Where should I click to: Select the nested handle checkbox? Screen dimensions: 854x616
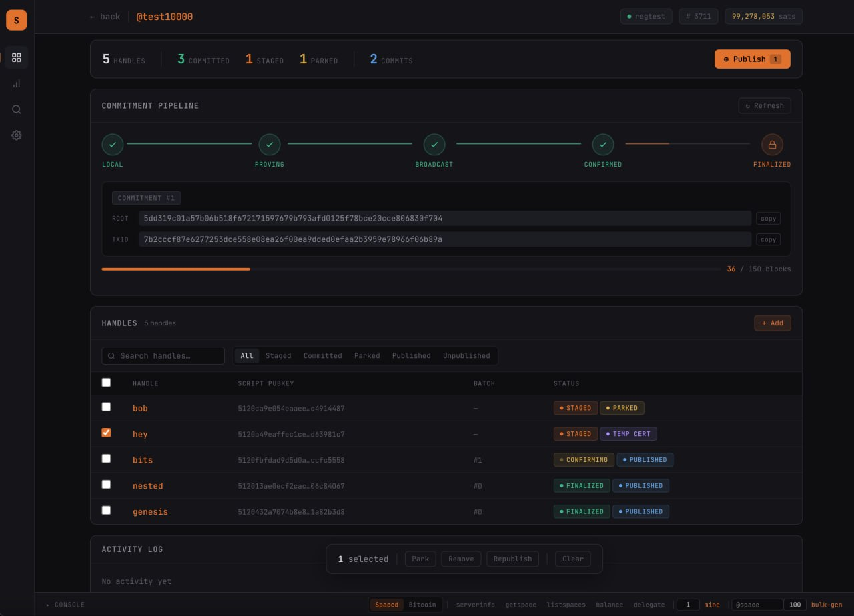click(x=106, y=485)
